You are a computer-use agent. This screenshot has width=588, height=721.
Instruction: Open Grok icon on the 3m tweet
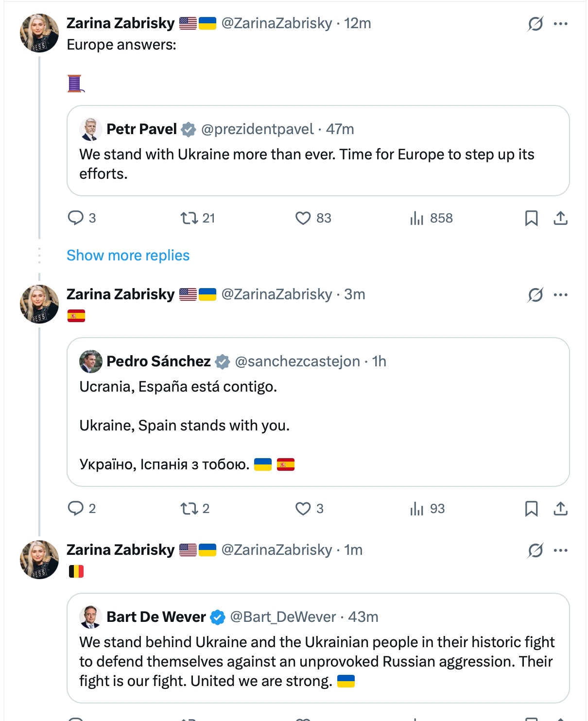535,294
